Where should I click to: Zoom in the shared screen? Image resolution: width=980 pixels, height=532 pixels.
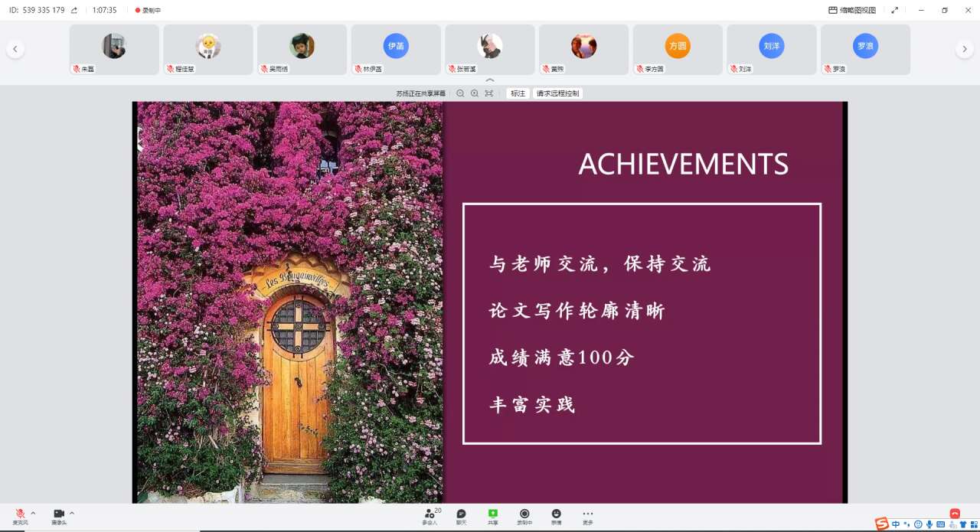click(475, 93)
